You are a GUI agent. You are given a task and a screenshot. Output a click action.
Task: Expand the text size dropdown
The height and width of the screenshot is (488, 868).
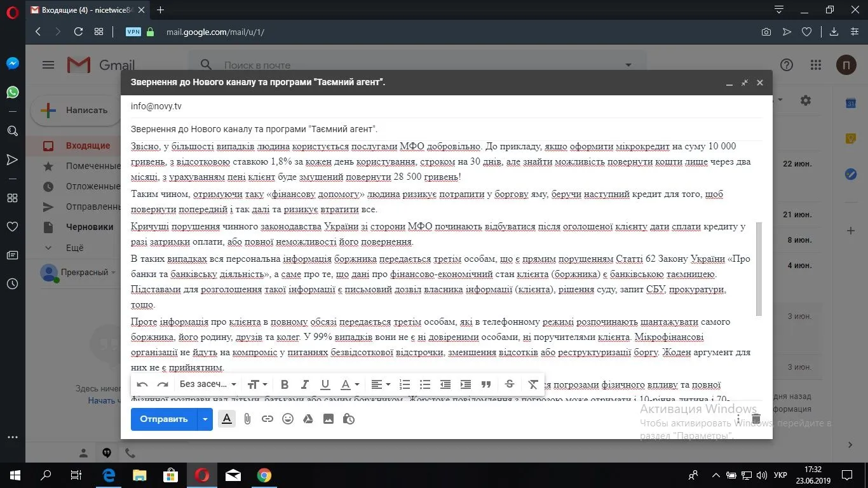[257, 384]
